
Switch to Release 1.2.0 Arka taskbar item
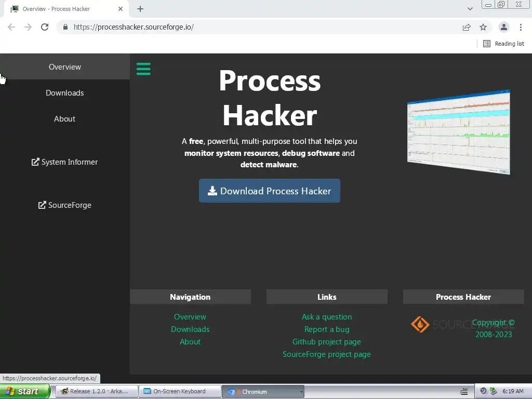[x=96, y=391]
